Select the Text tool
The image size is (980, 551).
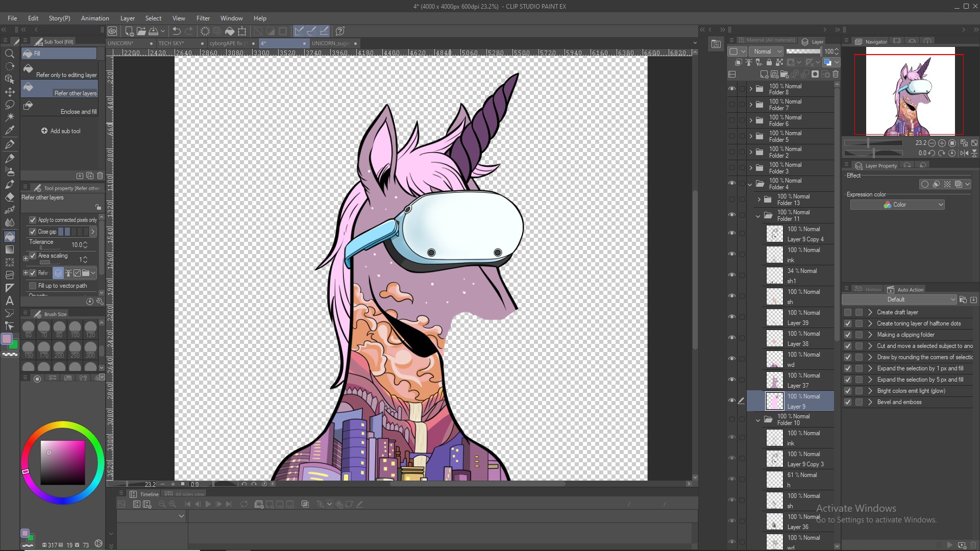tap(9, 301)
